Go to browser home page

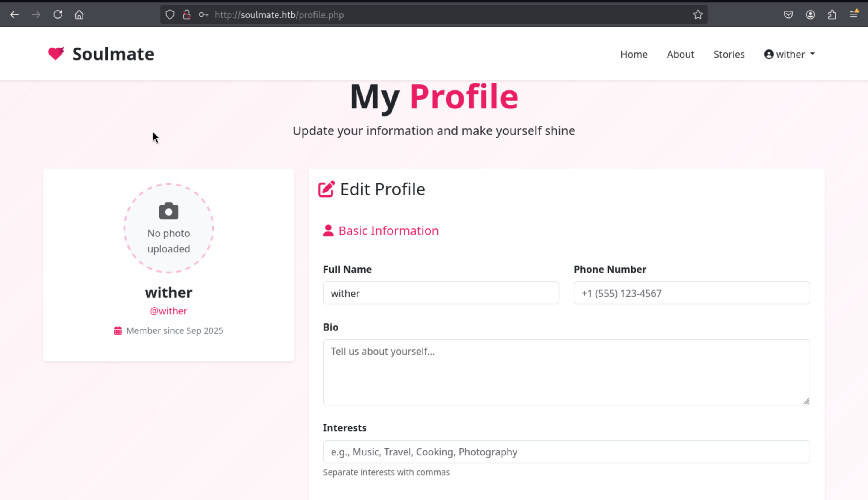pos(79,15)
